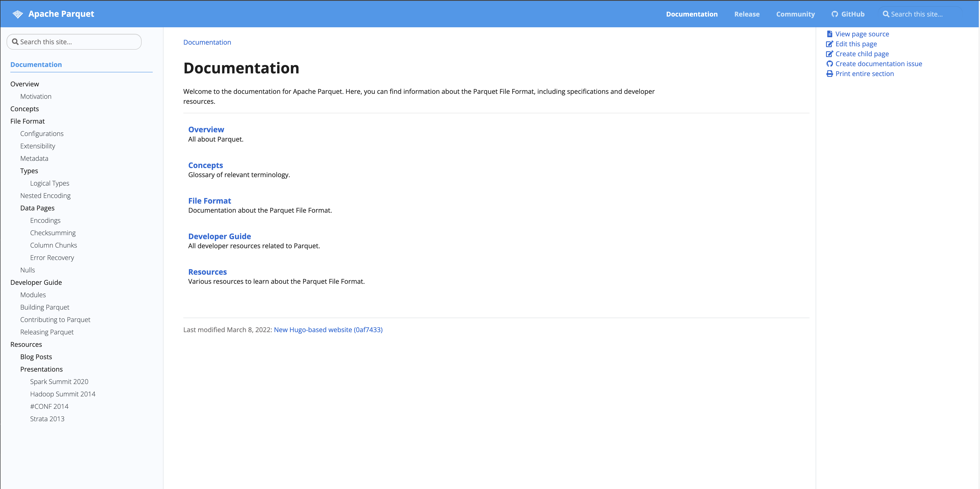Click the Edit this page pencil icon

(830, 44)
